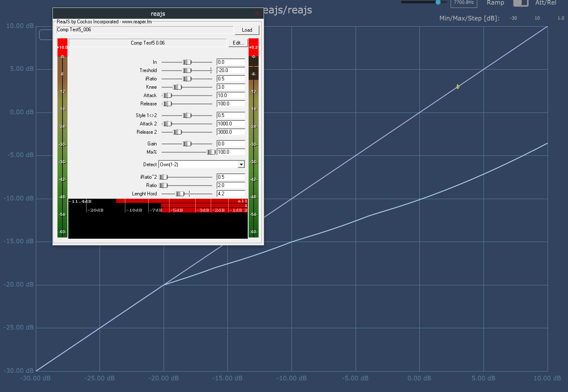The height and width of the screenshot is (392, 568).
Task: Open the Edit... button for Comp Test5
Action: click(x=238, y=43)
